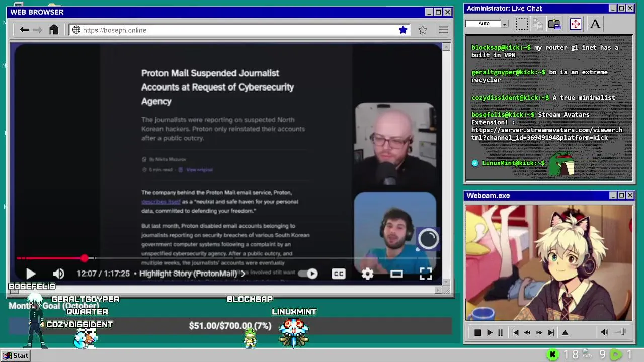Click the filled blue bookmark star

click(403, 30)
